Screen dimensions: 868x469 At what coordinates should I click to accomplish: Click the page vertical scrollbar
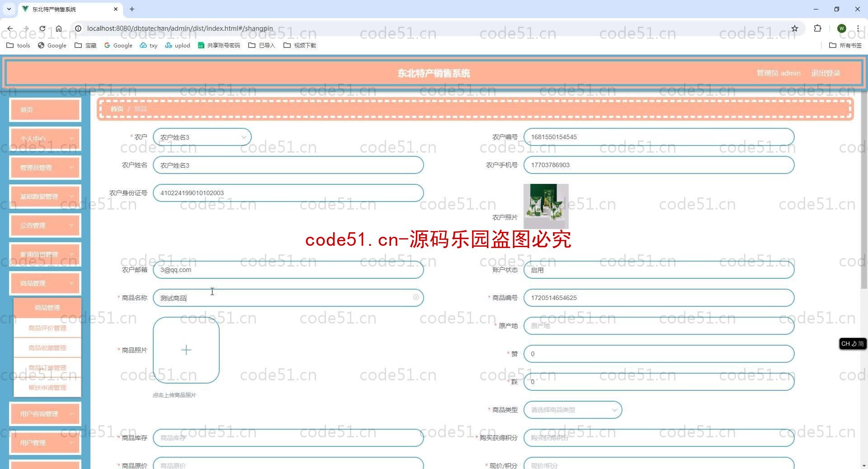(863, 190)
